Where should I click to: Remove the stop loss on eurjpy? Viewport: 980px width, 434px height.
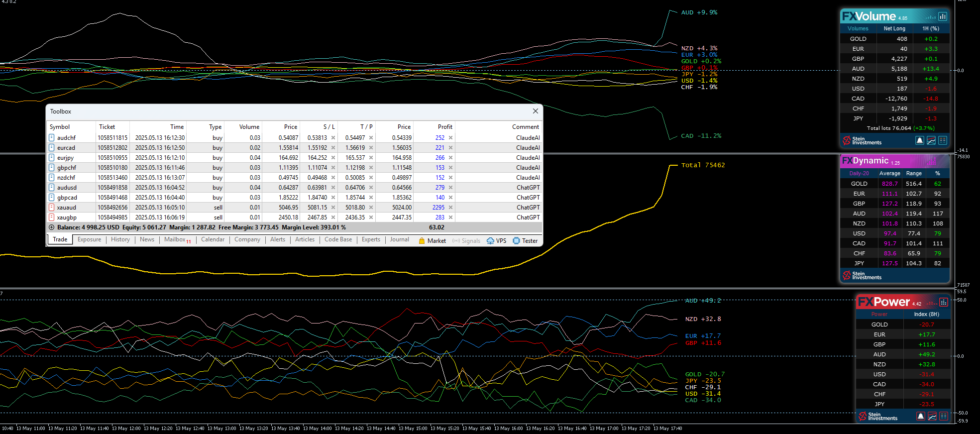pos(333,158)
